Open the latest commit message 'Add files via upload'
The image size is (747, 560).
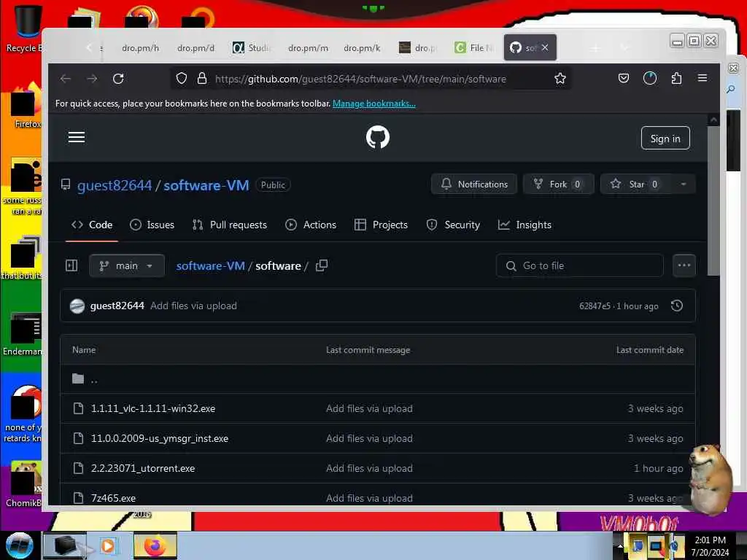pyautogui.click(x=193, y=306)
